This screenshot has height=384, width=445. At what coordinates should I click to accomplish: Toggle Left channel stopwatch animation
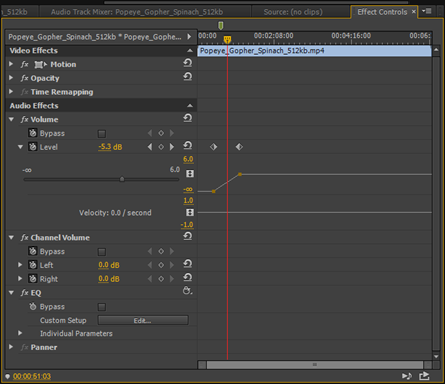[x=33, y=265]
